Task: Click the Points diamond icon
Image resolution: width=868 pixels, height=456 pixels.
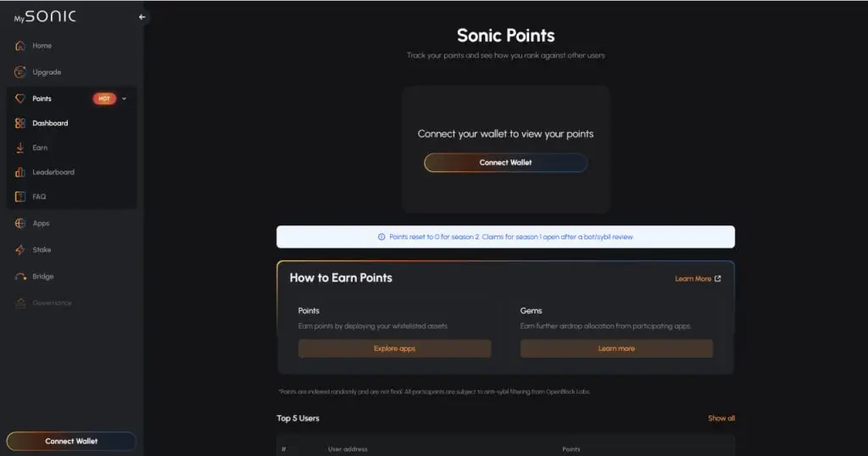Action: [x=20, y=98]
